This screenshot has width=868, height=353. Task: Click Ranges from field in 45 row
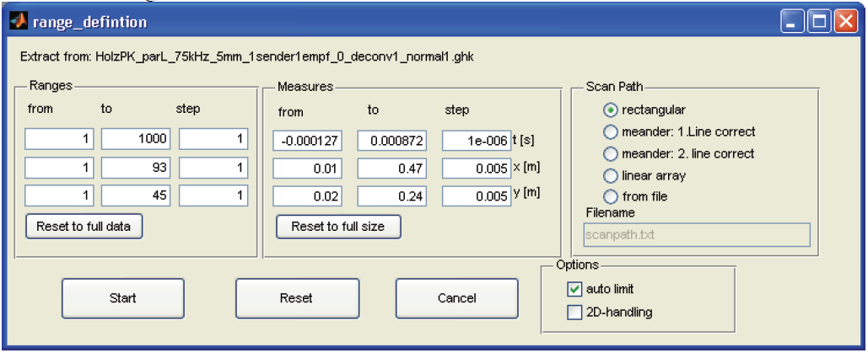tap(59, 195)
